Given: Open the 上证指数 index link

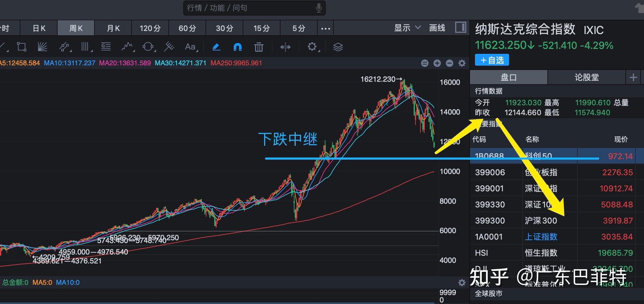Looking at the screenshot, I should pos(541,237).
